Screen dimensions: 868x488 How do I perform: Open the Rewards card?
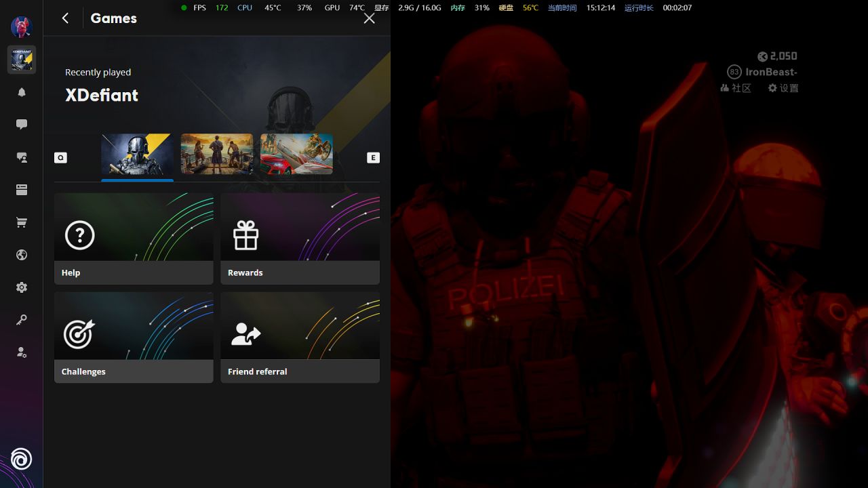point(300,239)
